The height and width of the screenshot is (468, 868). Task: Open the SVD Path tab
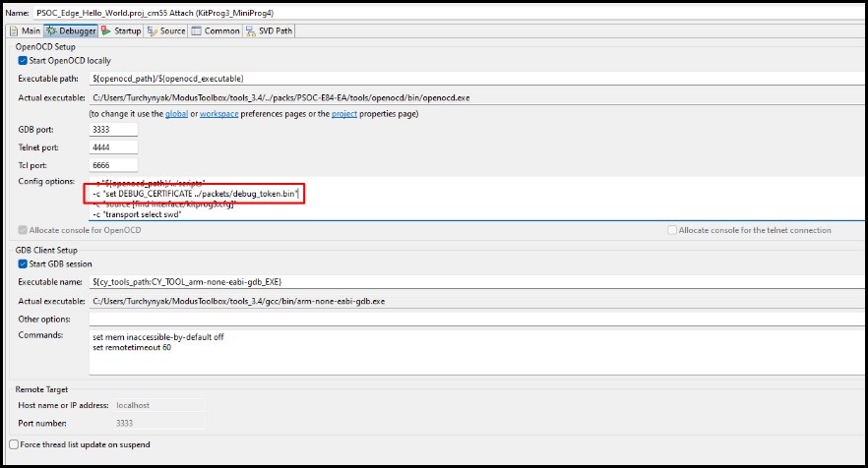pyautogui.click(x=275, y=30)
